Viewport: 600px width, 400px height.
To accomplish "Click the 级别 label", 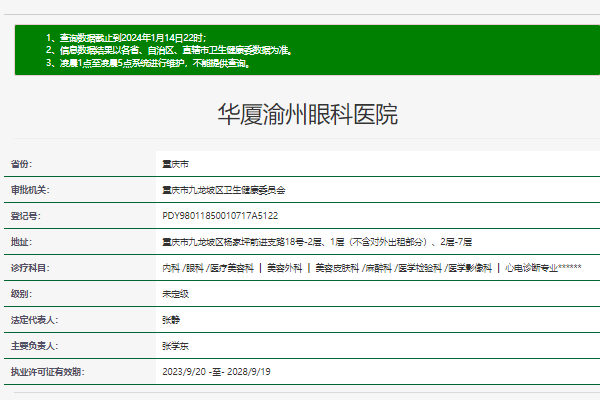I will click(21, 294).
